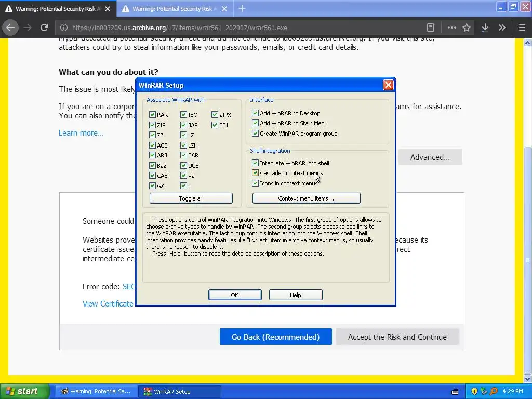Click Accept the Risk and Continue
The width and height of the screenshot is (532, 399).
tap(397, 337)
